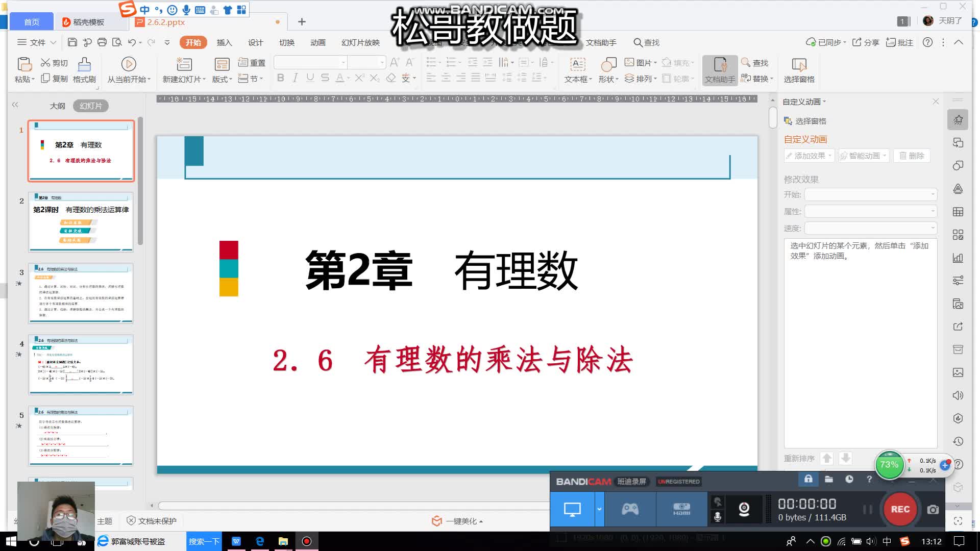This screenshot has width=980, height=551.
Task: Click the horizontal scrollbar under the slide
Action: (x=353, y=506)
